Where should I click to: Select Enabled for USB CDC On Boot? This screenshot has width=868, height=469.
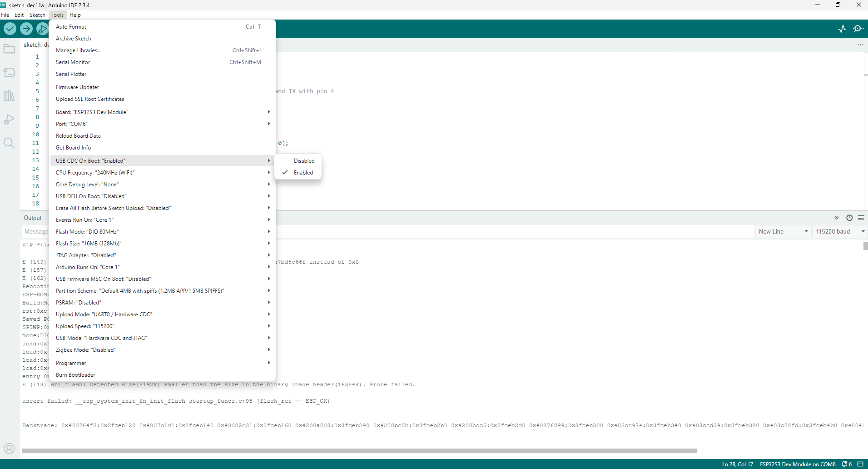[x=303, y=173]
